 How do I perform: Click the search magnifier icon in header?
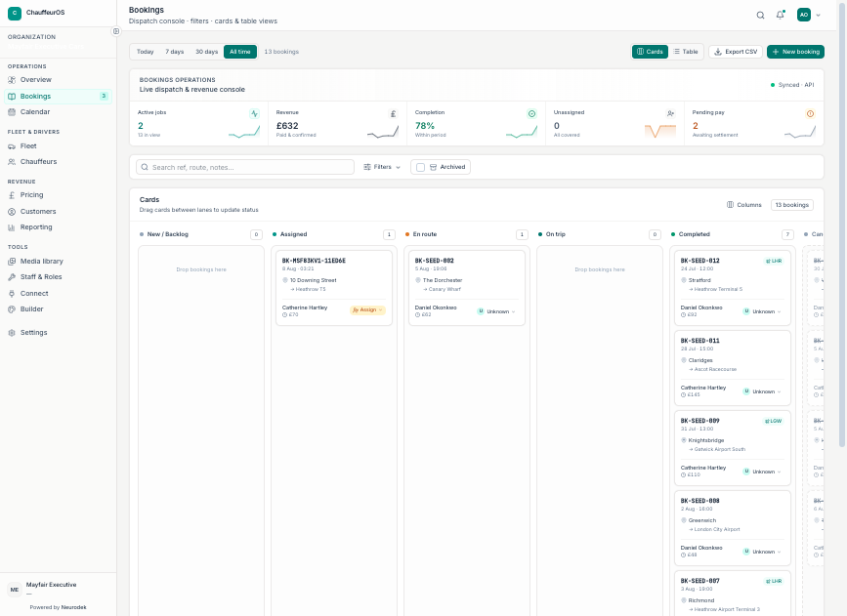760,15
